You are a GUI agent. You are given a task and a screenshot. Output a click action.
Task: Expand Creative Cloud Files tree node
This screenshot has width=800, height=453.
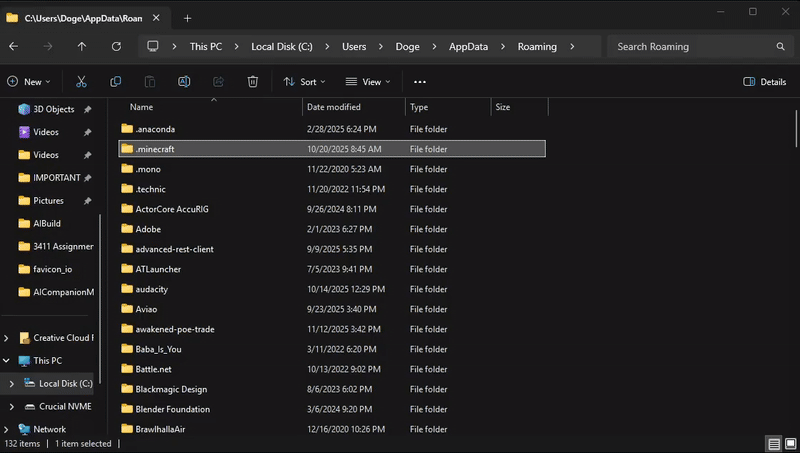pos(6,338)
